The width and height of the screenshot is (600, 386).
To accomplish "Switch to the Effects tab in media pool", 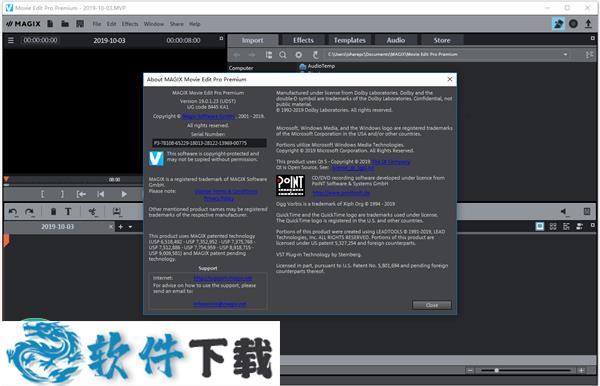I will (x=303, y=40).
